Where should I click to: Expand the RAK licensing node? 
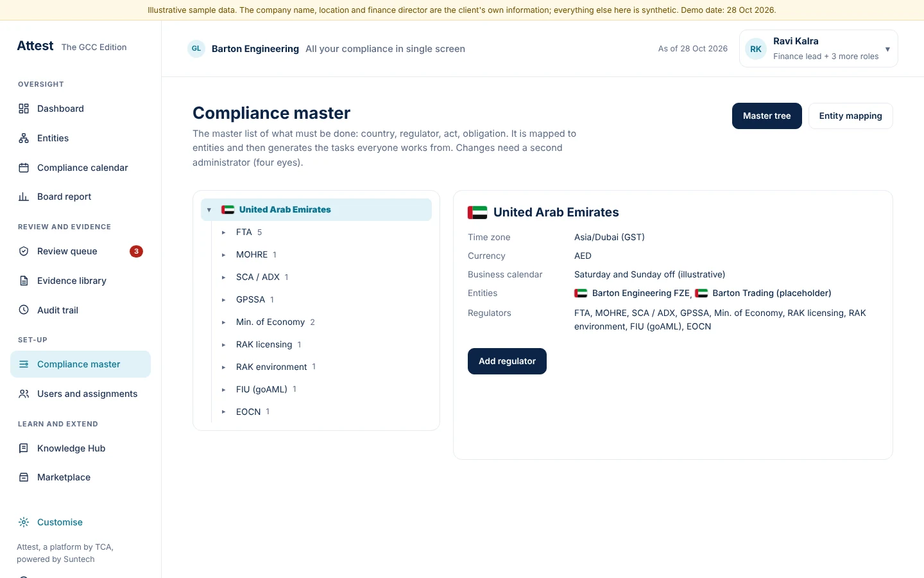223,345
